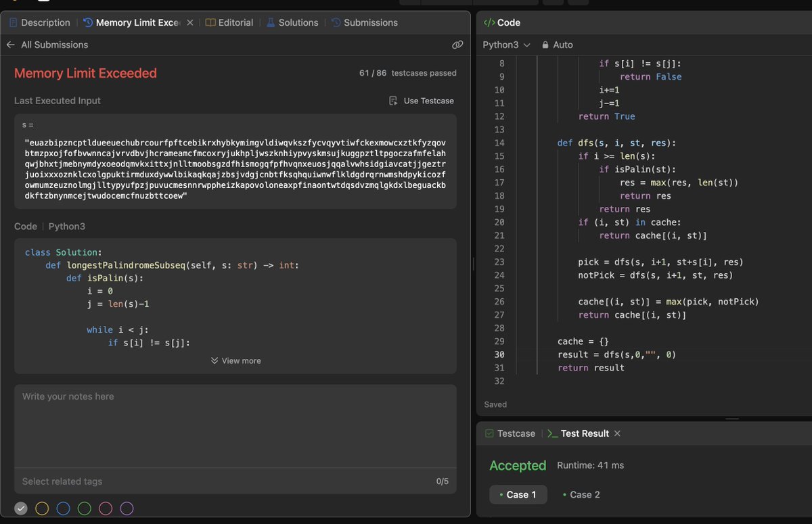The height and width of the screenshot is (524, 812).
Task: Click Use Testcase button
Action: tap(421, 101)
